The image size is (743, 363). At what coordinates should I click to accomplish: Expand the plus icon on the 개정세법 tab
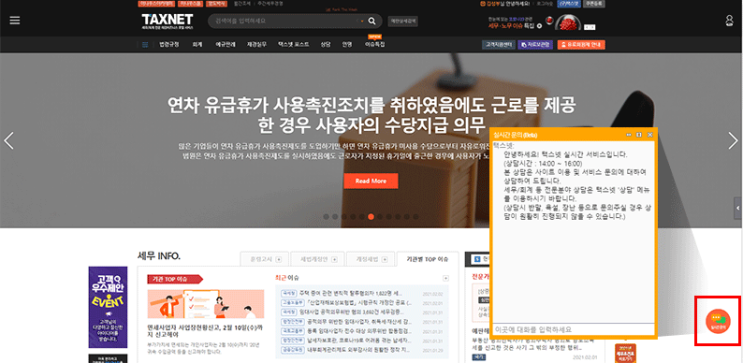pos(385,259)
